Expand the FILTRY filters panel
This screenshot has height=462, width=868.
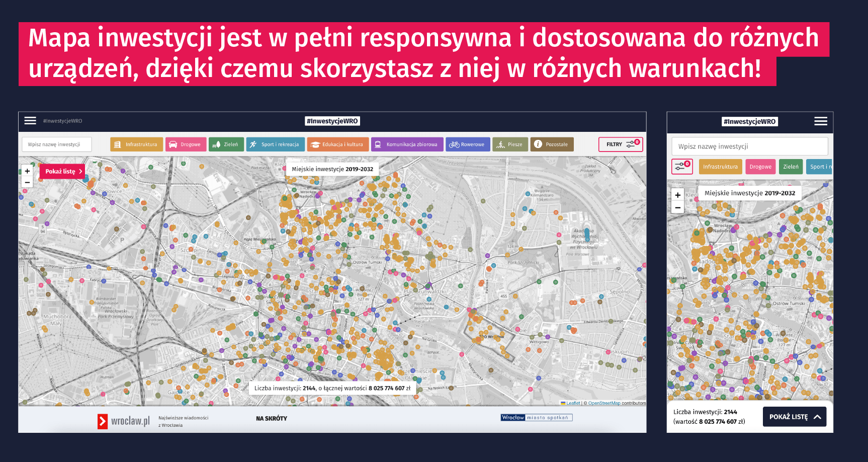click(620, 144)
